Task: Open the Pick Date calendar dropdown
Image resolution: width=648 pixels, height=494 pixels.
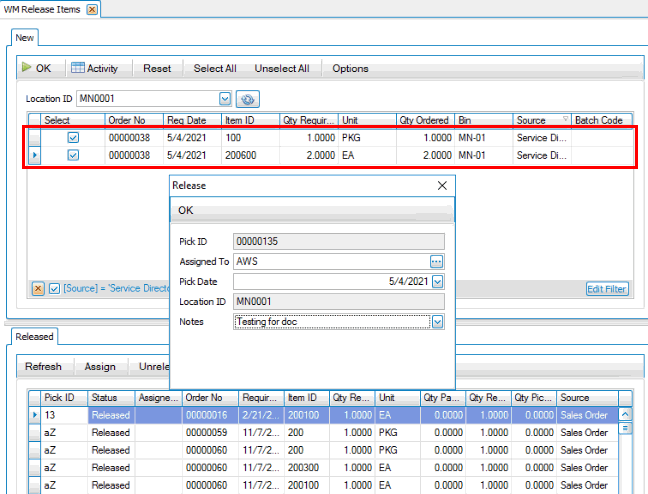Action: point(437,282)
